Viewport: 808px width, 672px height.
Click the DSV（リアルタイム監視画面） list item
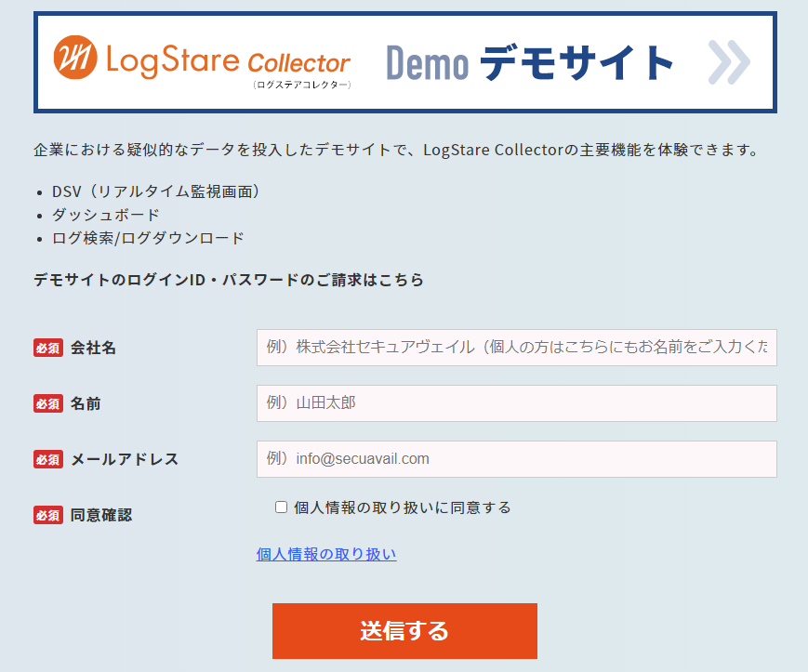tap(155, 191)
